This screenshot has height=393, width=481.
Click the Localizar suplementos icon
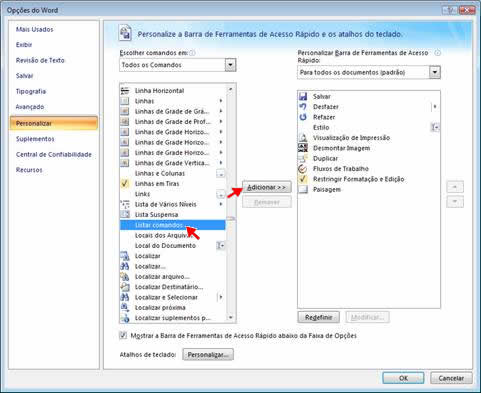pos(125,318)
